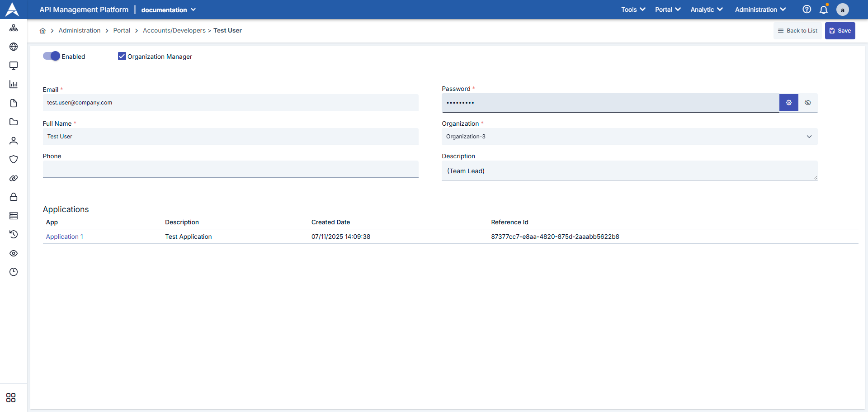This screenshot has height=412, width=868.
Task: Open the sitemap/hierarchy section in sidebar
Action: [14, 28]
